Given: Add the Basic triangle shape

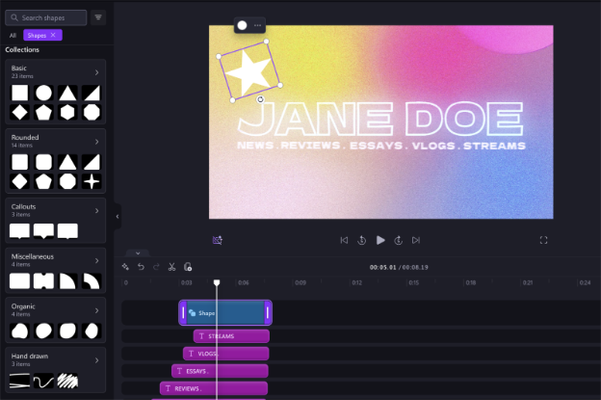Looking at the screenshot, I should 67,93.
